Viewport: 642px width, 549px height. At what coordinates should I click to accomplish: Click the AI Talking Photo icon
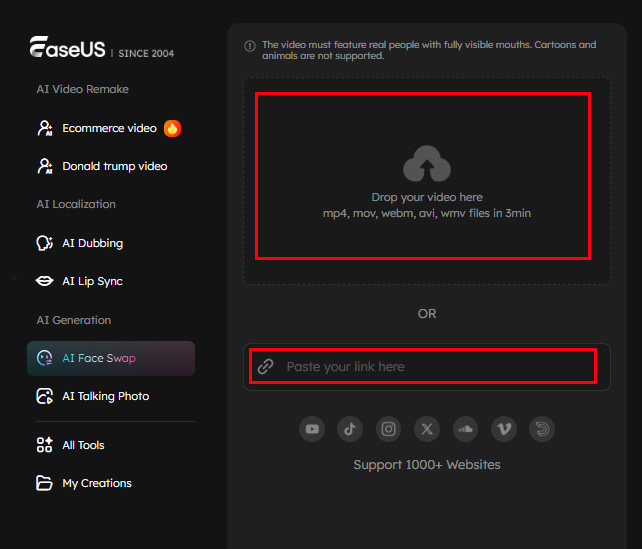pos(45,396)
